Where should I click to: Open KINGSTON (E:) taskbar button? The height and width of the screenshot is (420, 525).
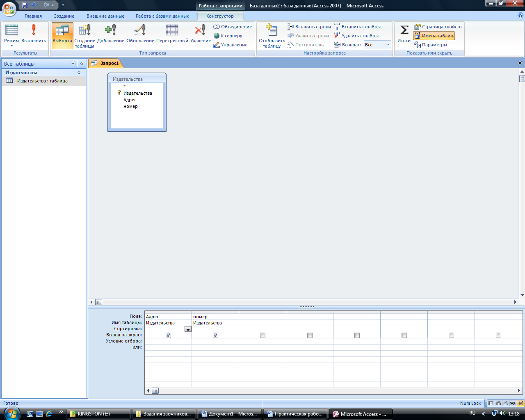pyautogui.click(x=98, y=414)
